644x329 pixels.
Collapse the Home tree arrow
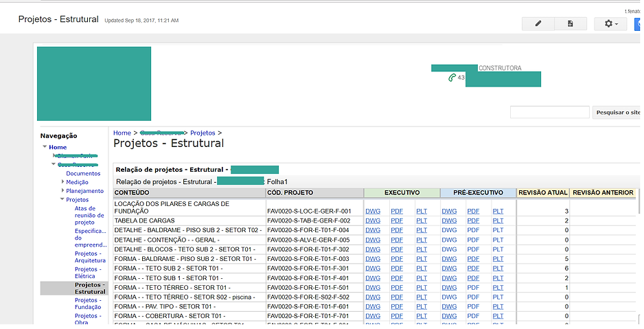(x=45, y=146)
